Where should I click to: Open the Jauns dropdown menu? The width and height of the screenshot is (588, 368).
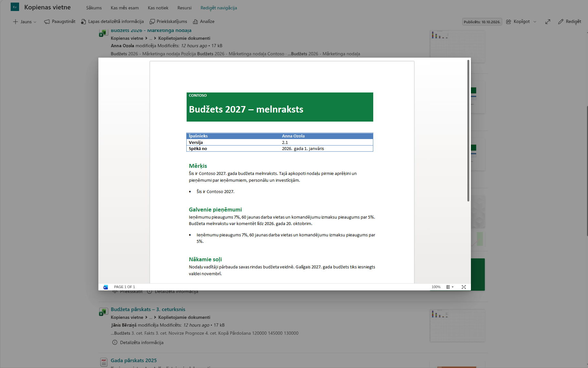[x=25, y=22]
